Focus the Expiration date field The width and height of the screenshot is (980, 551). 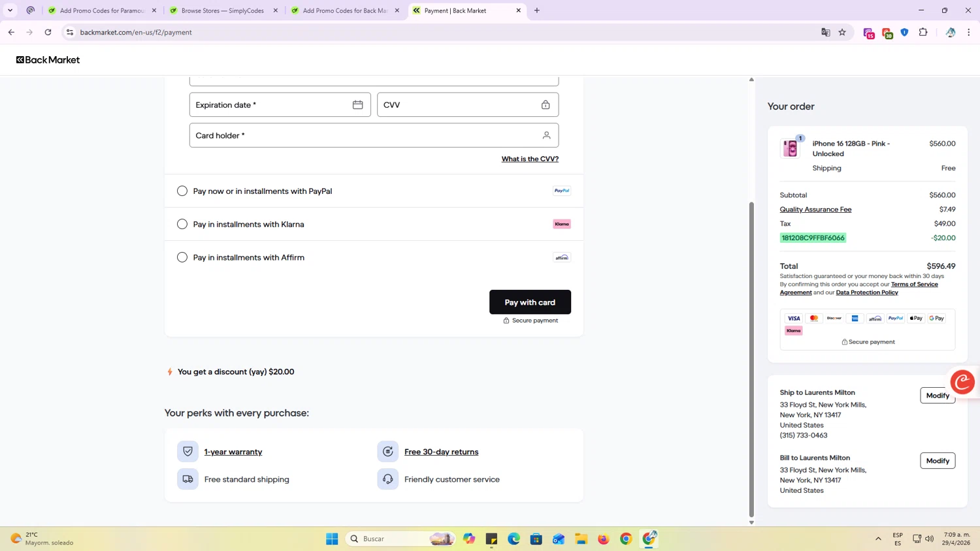click(x=280, y=104)
